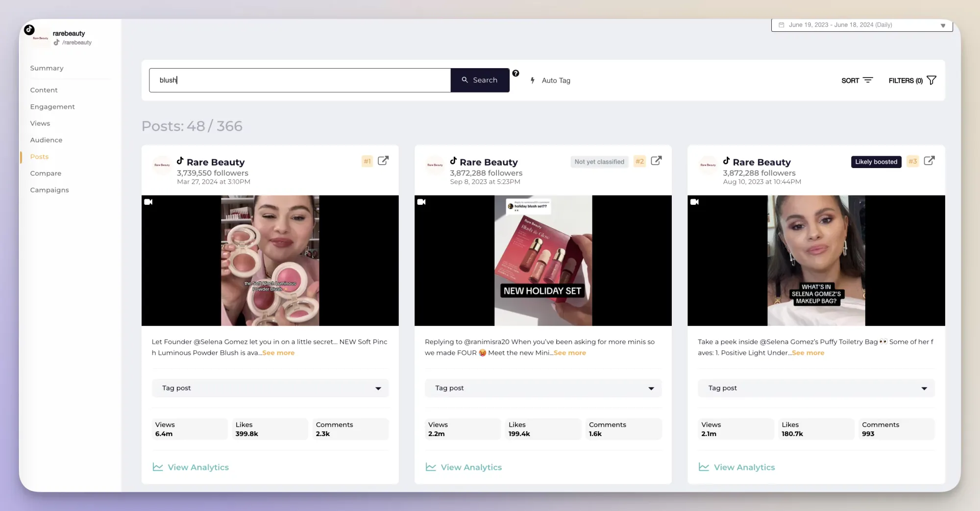Click the filter funnel icon

[931, 80]
